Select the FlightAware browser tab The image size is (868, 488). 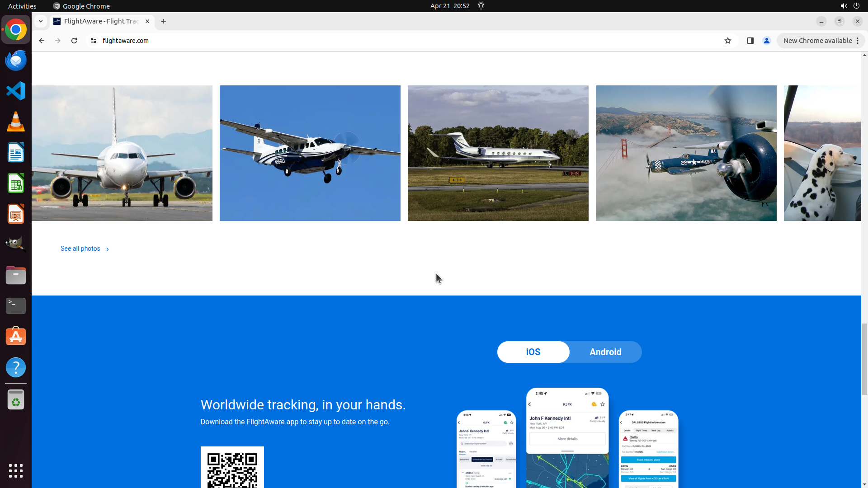pos(101,21)
